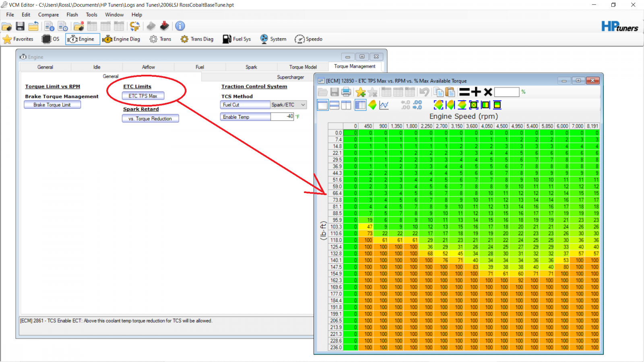
Task: Select the vertical split layout icon
Action: tap(346, 105)
